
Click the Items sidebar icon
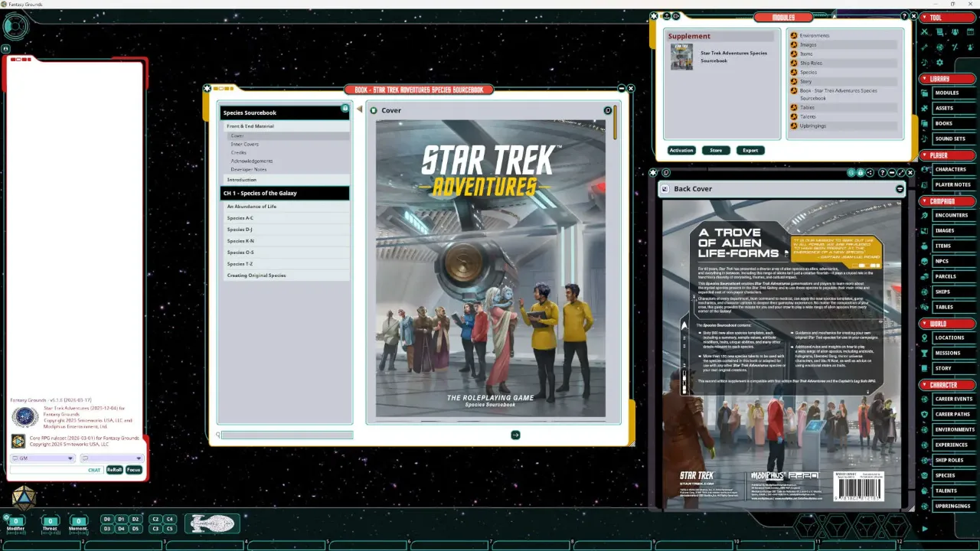[x=925, y=246]
